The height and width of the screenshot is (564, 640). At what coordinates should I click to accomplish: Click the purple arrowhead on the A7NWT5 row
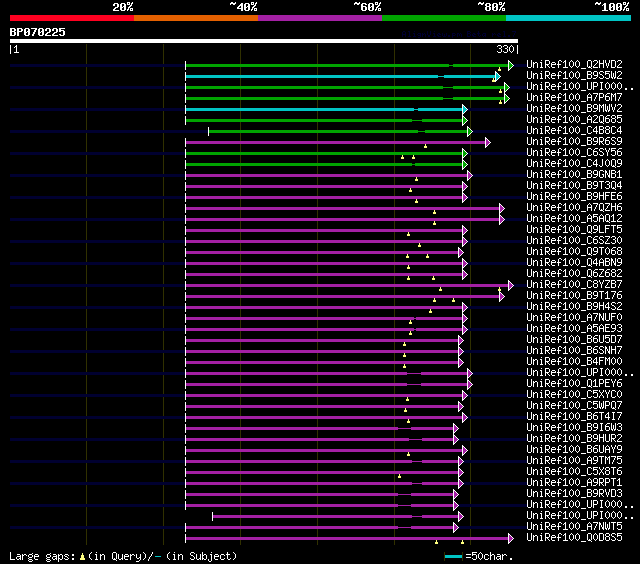456,528
